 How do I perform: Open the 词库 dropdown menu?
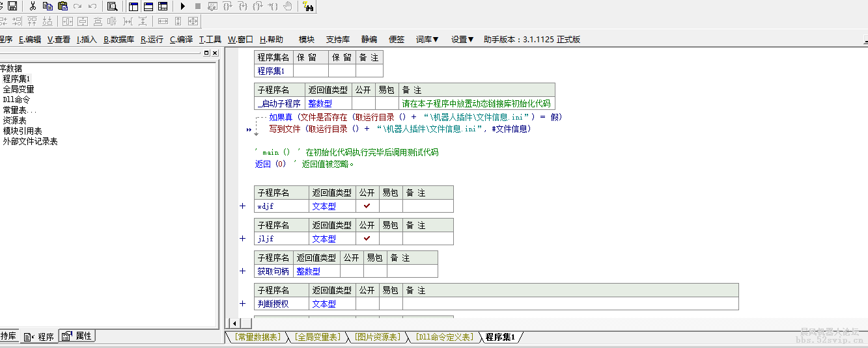[427, 39]
